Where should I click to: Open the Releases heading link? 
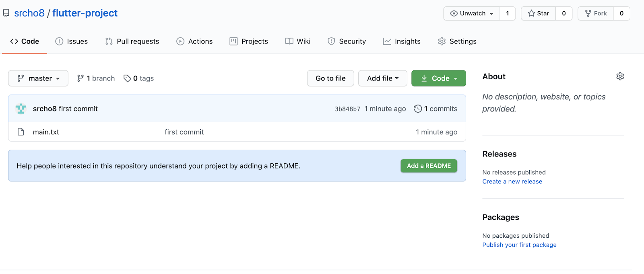pos(500,154)
